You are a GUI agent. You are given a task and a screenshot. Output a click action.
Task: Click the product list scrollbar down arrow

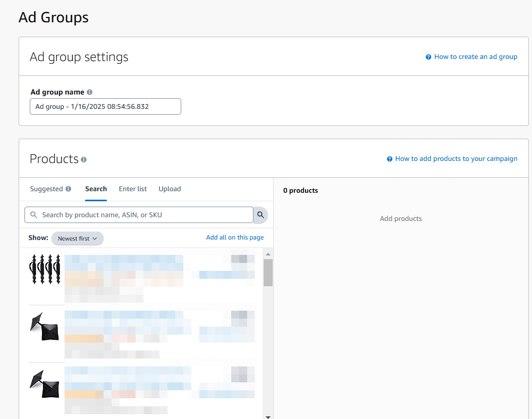[x=268, y=416]
